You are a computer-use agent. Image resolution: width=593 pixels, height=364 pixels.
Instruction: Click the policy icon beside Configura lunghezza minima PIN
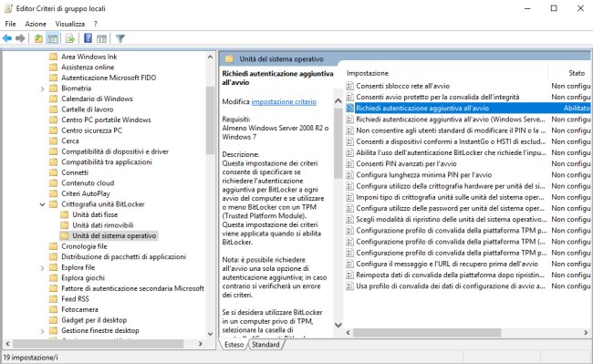[x=349, y=175]
